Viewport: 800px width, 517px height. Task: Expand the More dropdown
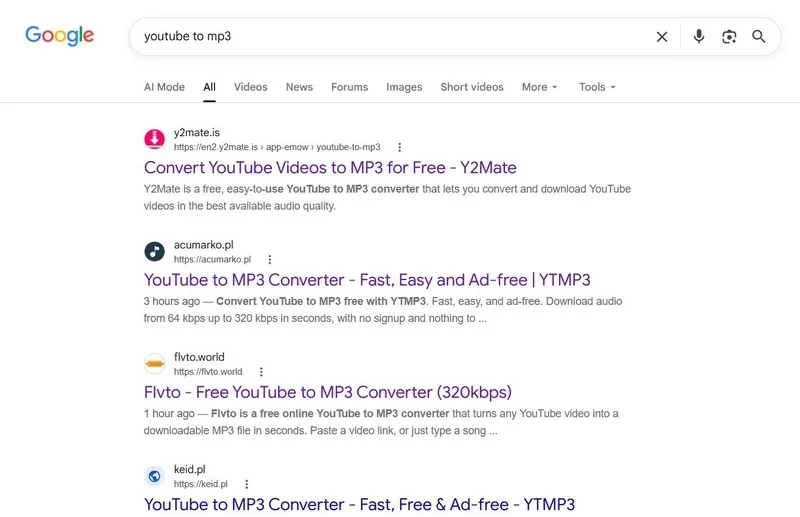[x=539, y=87]
